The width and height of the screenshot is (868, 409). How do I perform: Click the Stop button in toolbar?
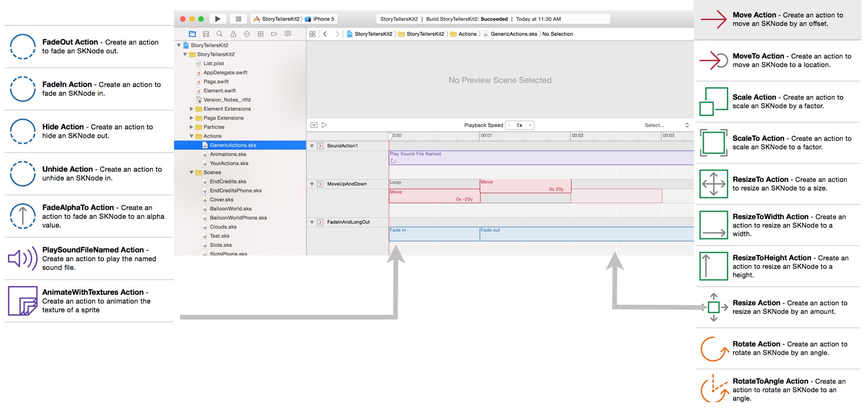(238, 19)
